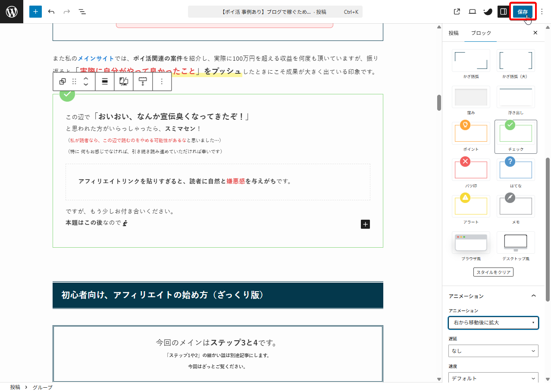Open the block alignment control
The image size is (551, 392).
pos(105,81)
